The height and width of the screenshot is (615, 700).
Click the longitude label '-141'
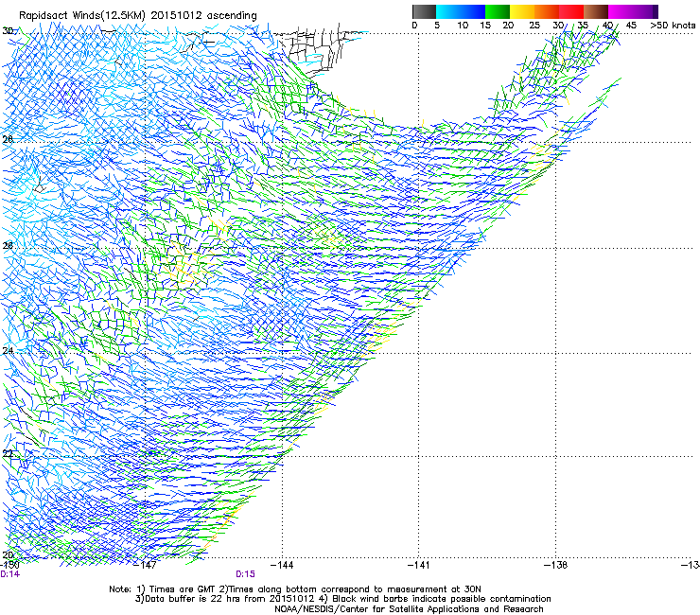(418, 565)
